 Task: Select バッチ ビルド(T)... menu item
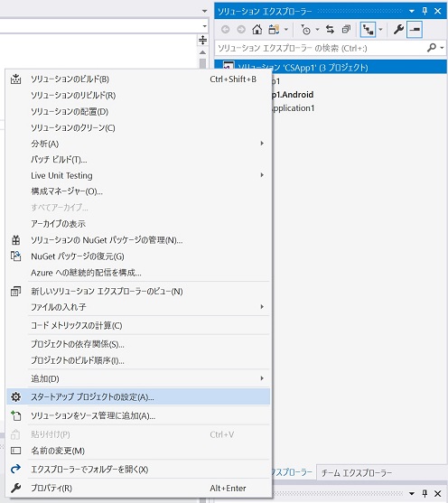pyautogui.click(x=138, y=160)
